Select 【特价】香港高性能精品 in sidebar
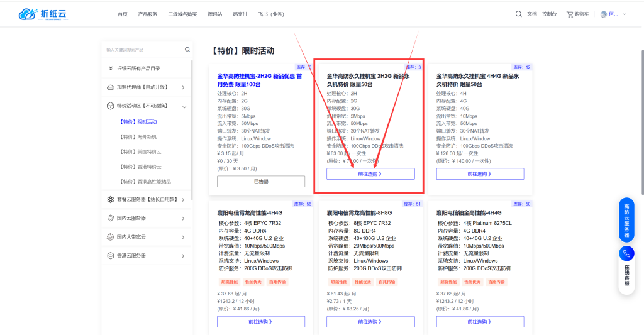 (145, 182)
